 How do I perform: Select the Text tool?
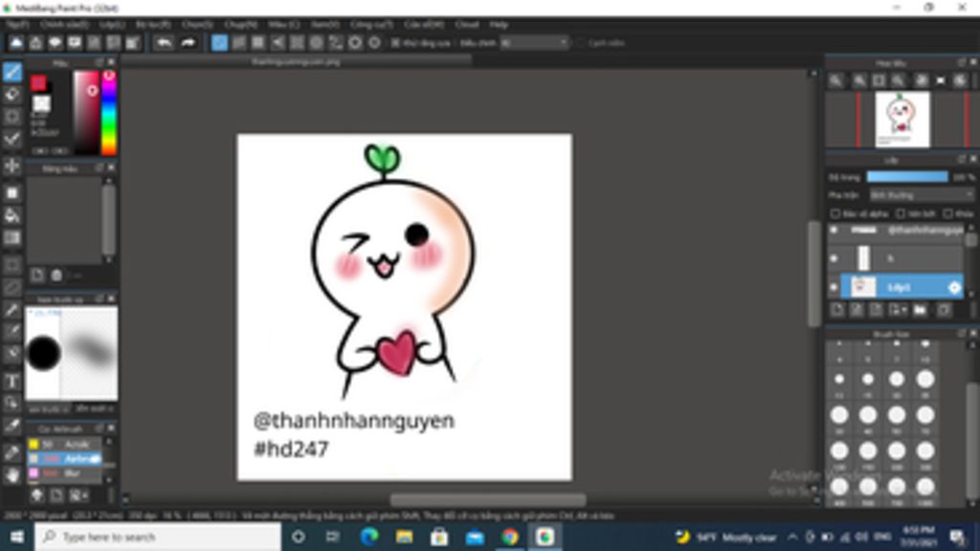[x=11, y=381]
